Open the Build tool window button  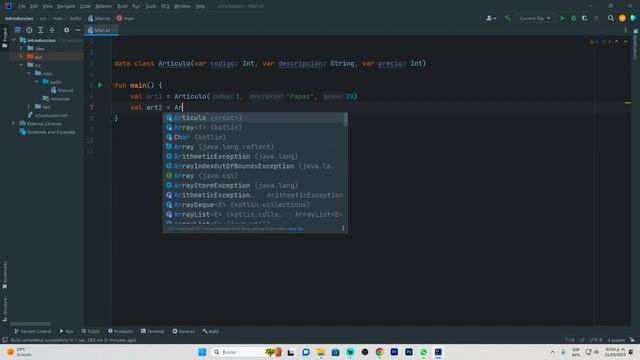click(211, 331)
